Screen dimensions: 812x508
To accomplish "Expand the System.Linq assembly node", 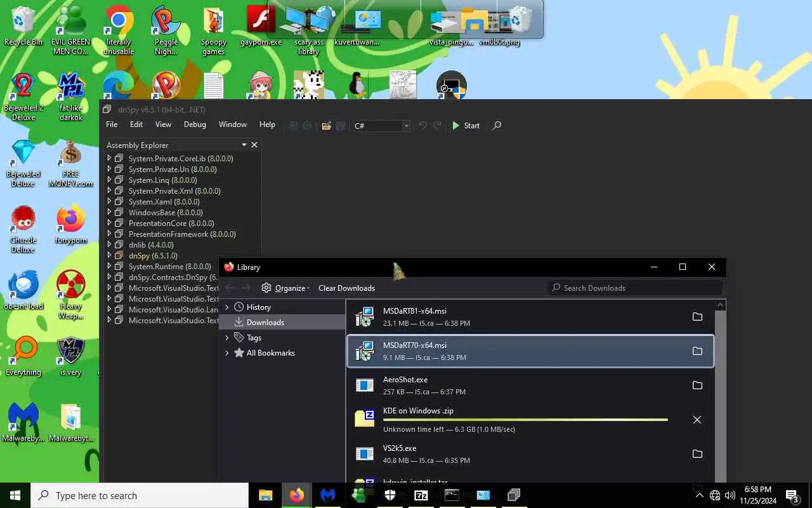I will pyautogui.click(x=109, y=180).
